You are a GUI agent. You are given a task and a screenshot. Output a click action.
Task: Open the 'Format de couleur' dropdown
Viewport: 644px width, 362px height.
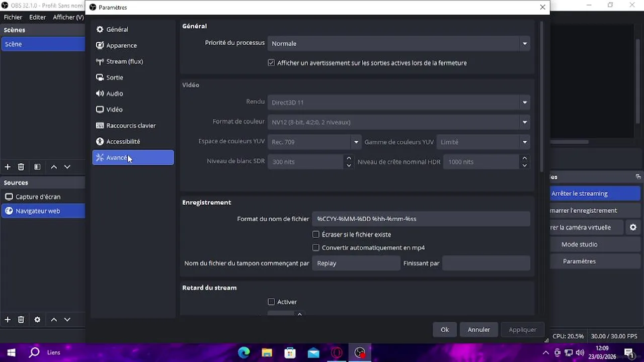point(398,122)
